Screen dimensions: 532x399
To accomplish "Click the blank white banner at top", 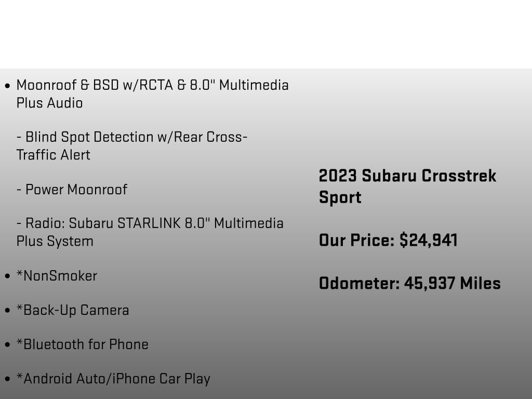I will pos(266,34).
